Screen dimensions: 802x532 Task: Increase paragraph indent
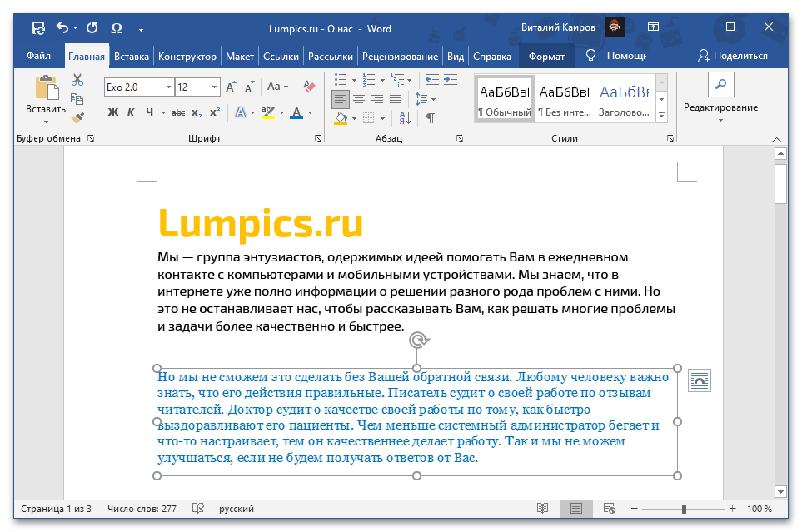coord(451,79)
